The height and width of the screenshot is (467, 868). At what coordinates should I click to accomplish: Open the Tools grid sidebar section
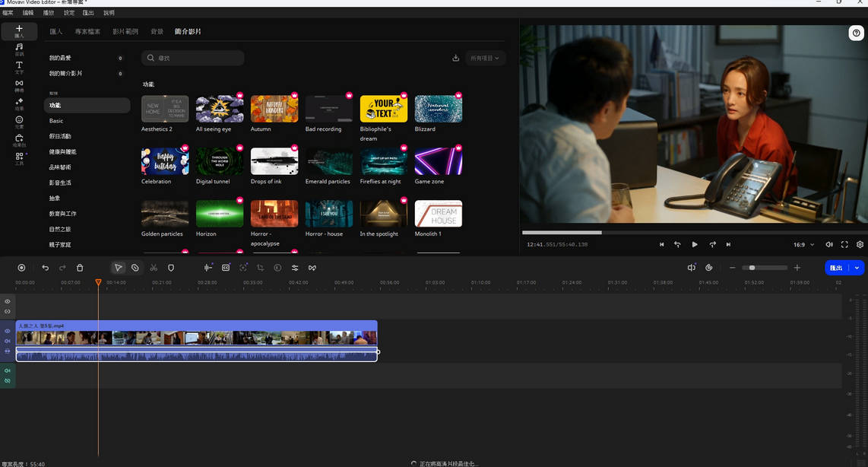tap(19, 158)
